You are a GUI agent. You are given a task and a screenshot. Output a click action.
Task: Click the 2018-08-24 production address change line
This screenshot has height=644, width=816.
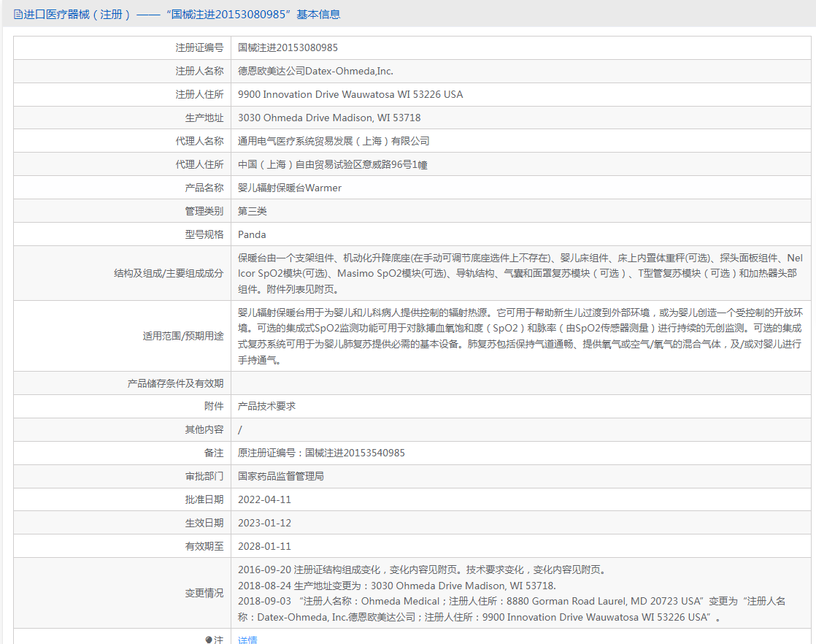point(396,586)
